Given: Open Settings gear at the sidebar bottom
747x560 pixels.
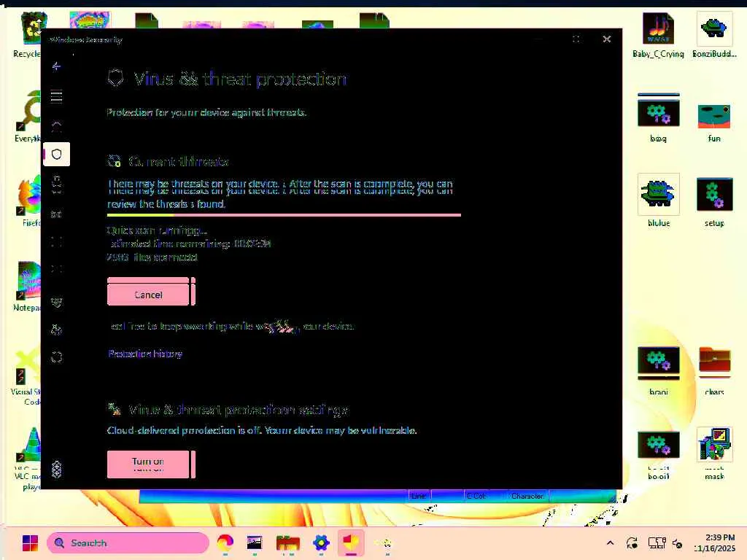Looking at the screenshot, I should pos(56,470).
